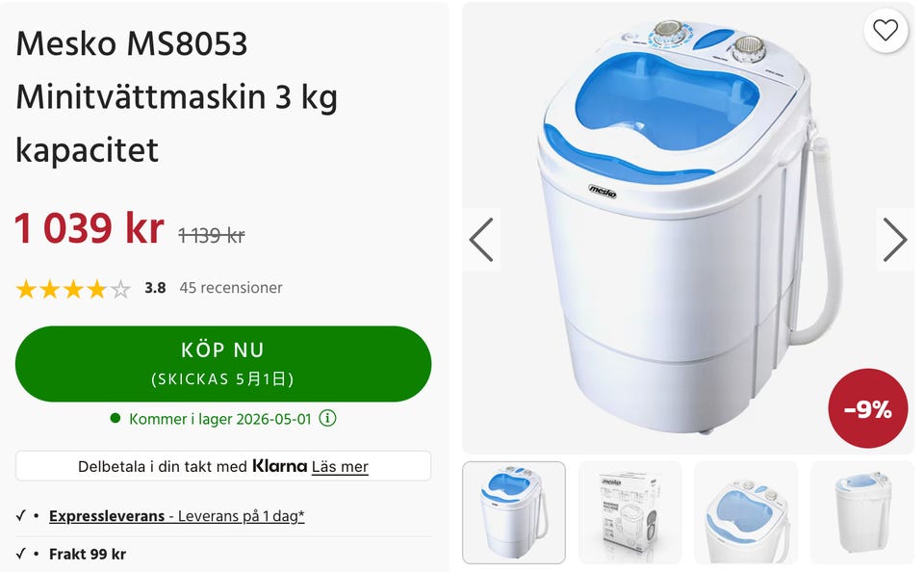Select first washing machine thumbnail
Screen dimensions: 924x572
[514, 512]
